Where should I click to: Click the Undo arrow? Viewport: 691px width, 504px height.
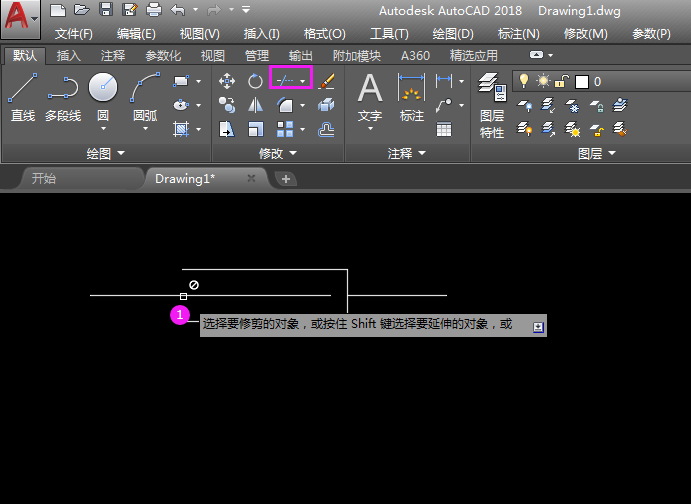pos(178,10)
